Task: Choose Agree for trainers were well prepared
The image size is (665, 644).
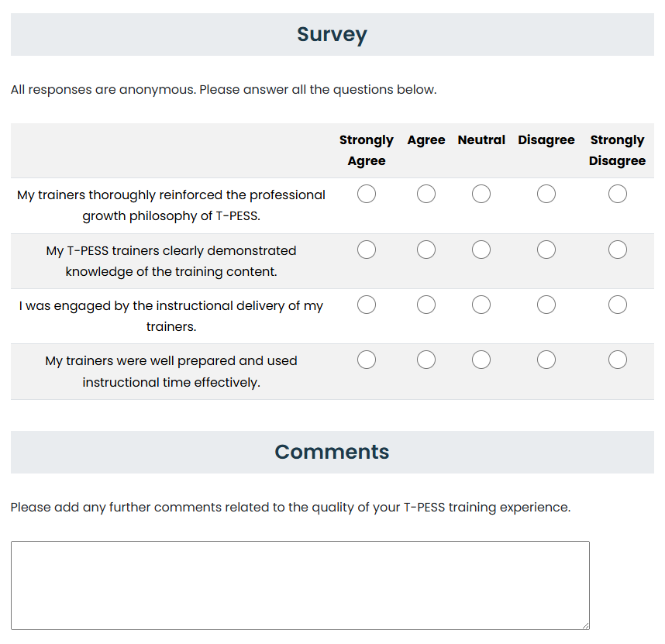Action: pyautogui.click(x=426, y=360)
